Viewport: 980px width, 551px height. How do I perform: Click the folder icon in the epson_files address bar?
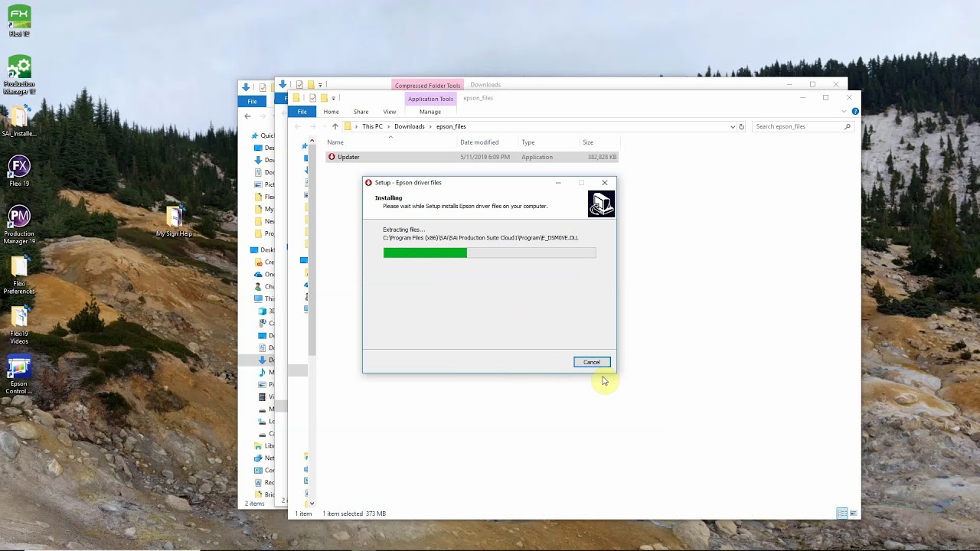pyautogui.click(x=348, y=126)
